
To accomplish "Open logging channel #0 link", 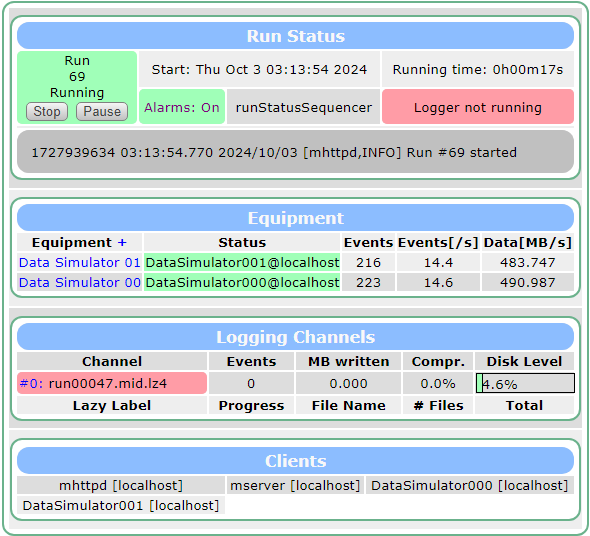I will (31, 383).
